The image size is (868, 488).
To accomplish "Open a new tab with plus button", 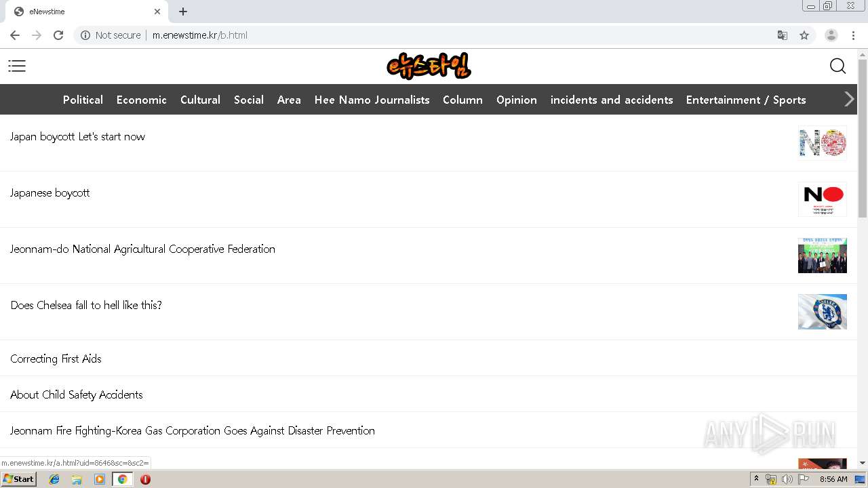I will point(183,12).
